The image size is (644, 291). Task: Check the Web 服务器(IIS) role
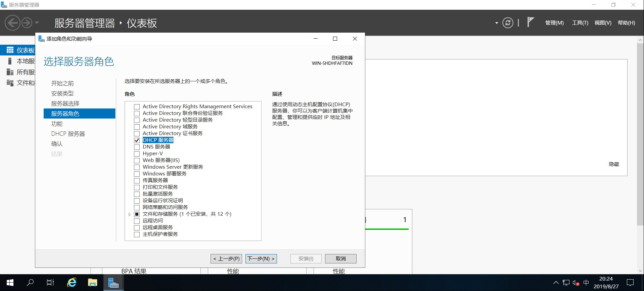pos(137,160)
